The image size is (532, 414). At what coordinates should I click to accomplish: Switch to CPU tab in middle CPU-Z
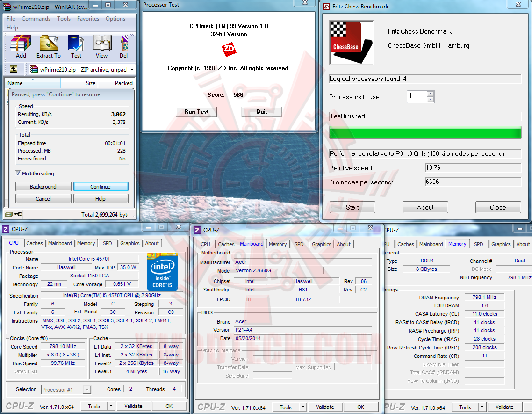point(205,244)
